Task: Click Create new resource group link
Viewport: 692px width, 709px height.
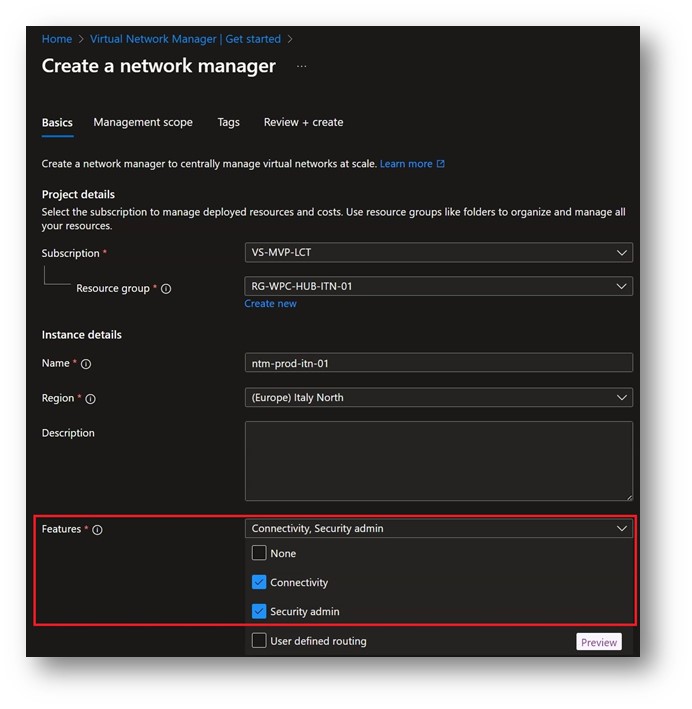Action: point(270,304)
